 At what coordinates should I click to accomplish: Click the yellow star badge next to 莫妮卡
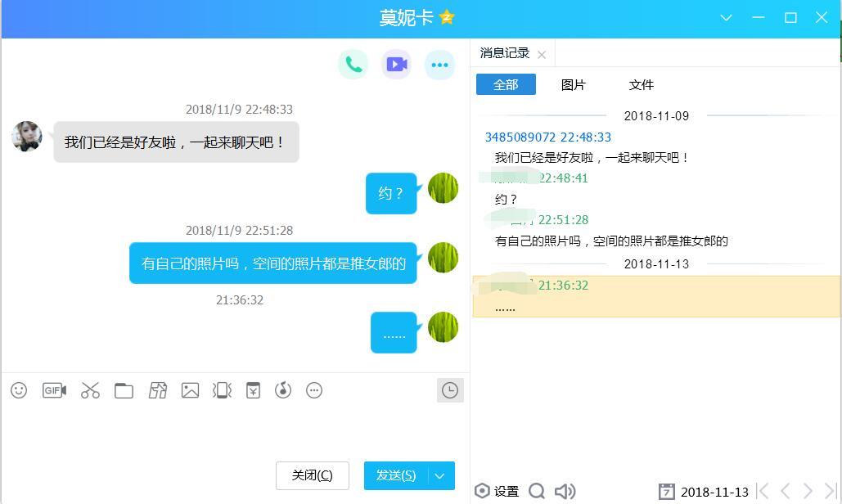click(x=446, y=18)
